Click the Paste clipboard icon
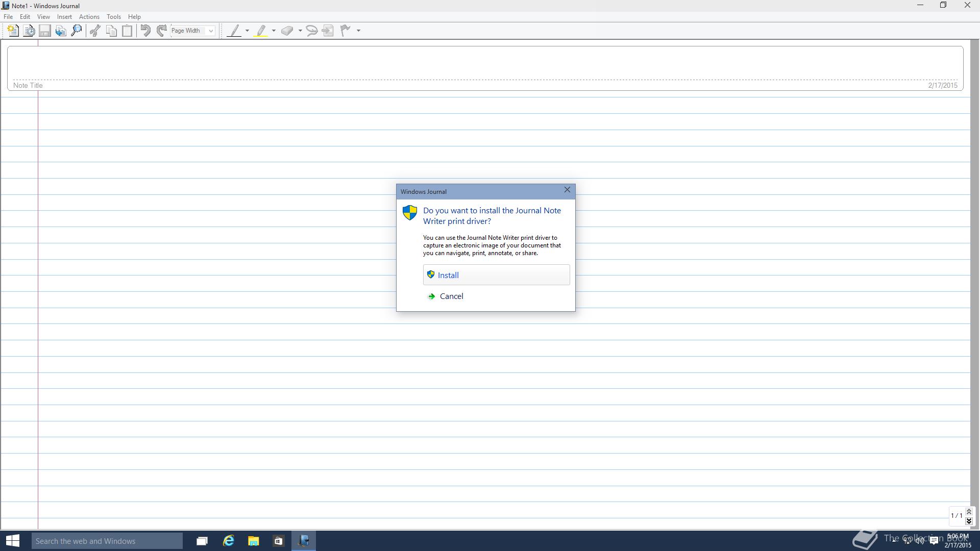This screenshot has height=551, width=980. [127, 31]
